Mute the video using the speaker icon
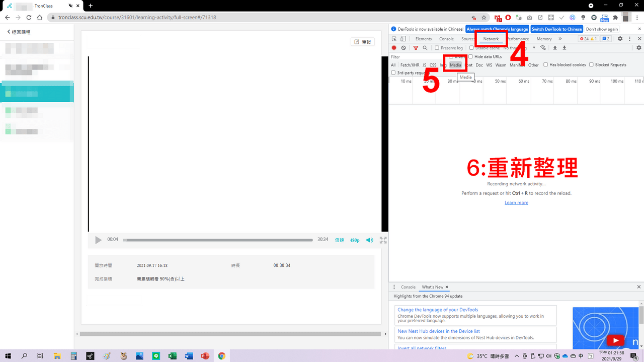Viewport: 644px width, 362px height. [x=370, y=240]
